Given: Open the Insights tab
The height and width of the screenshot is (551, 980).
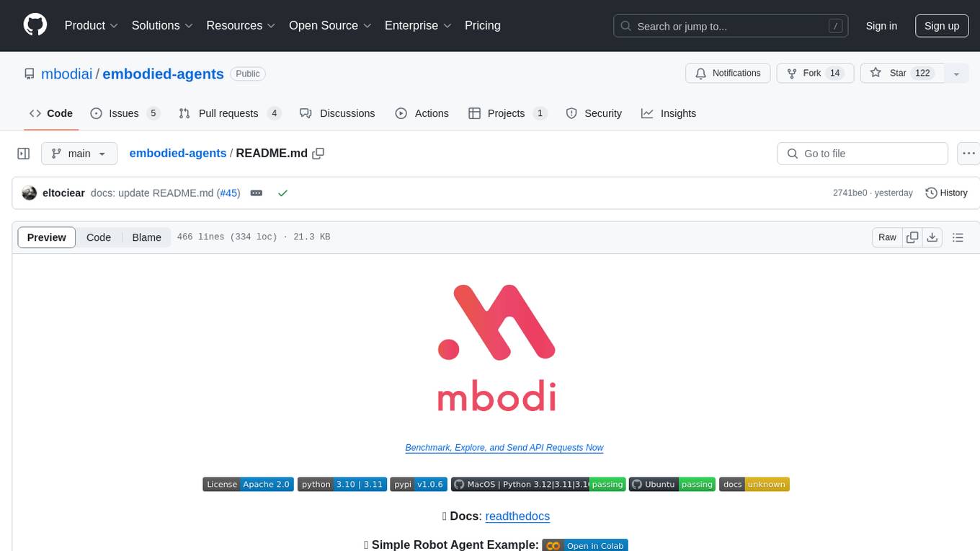Looking at the screenshot, I should [669, 113].
